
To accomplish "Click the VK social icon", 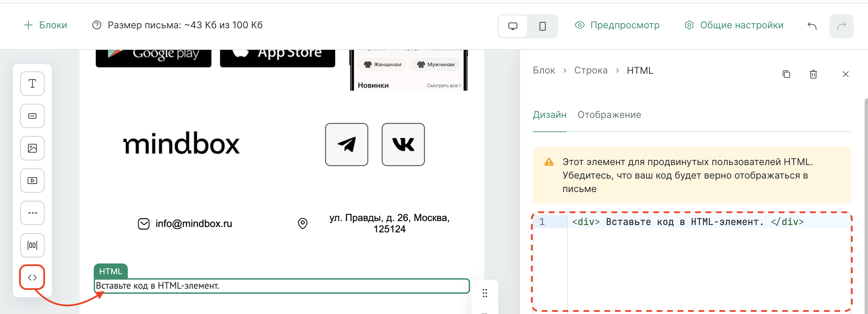I will 403,145.
